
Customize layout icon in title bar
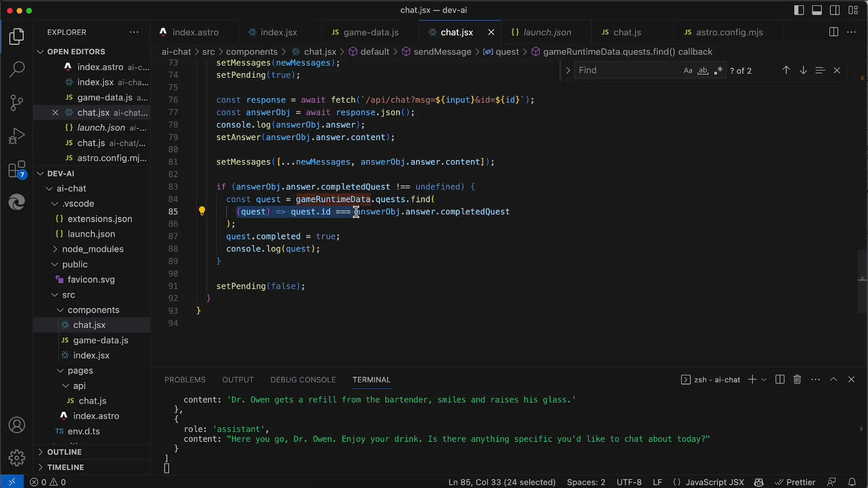854,10
